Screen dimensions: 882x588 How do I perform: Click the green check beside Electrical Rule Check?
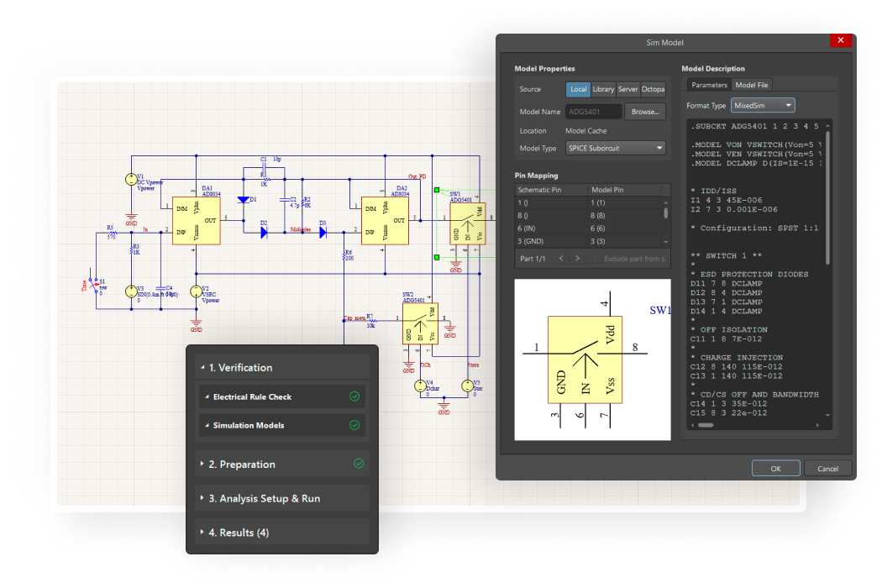click(x=356, y=396)
